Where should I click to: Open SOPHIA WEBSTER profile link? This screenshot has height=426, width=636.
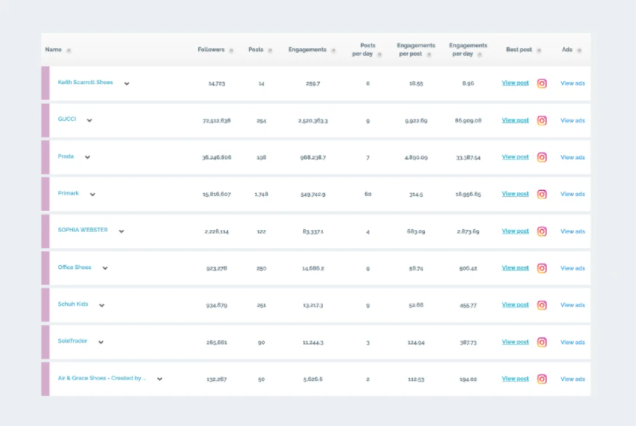pyautogui.click(x=83, y=230)
